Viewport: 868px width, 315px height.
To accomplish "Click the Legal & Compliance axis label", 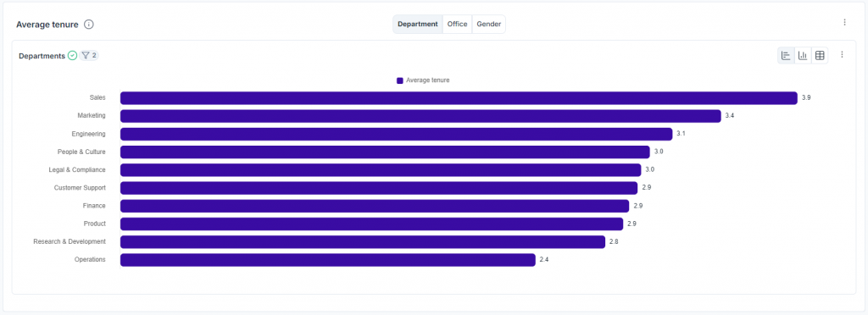I will 77,169.
